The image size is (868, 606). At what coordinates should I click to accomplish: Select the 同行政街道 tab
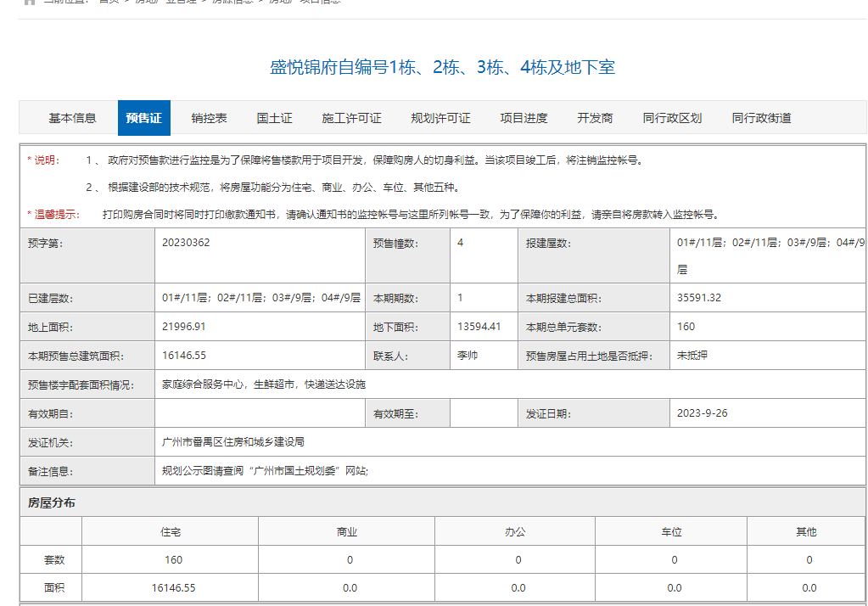point(761,118)
